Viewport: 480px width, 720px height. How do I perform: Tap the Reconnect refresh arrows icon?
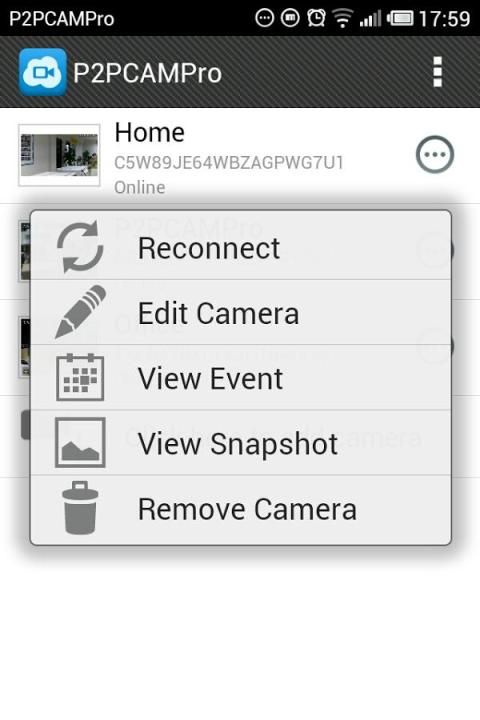click(x=80, y=247)
